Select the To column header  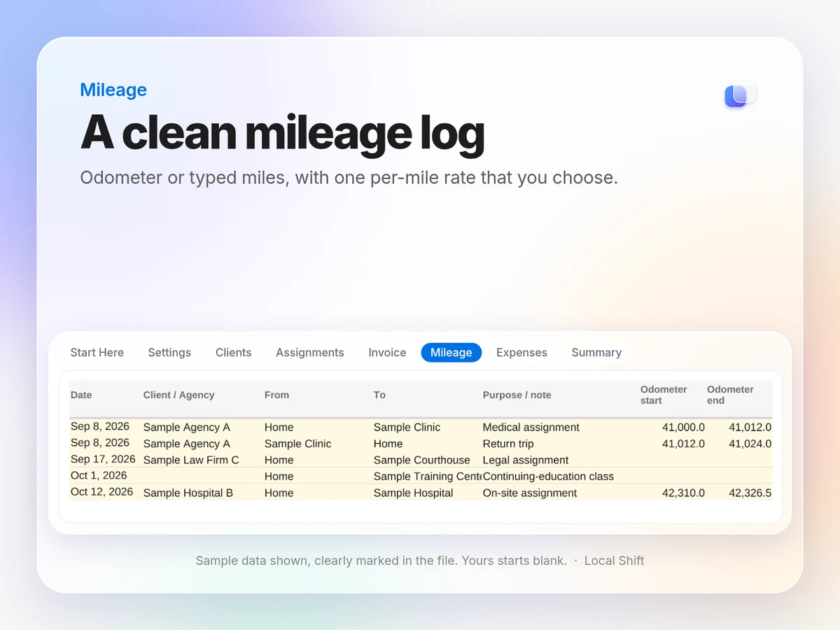(379, 395)
